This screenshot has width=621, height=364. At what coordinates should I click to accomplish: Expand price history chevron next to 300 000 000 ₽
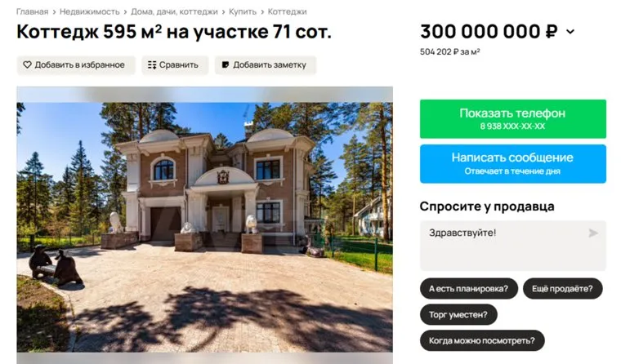[x=570, y=32]
